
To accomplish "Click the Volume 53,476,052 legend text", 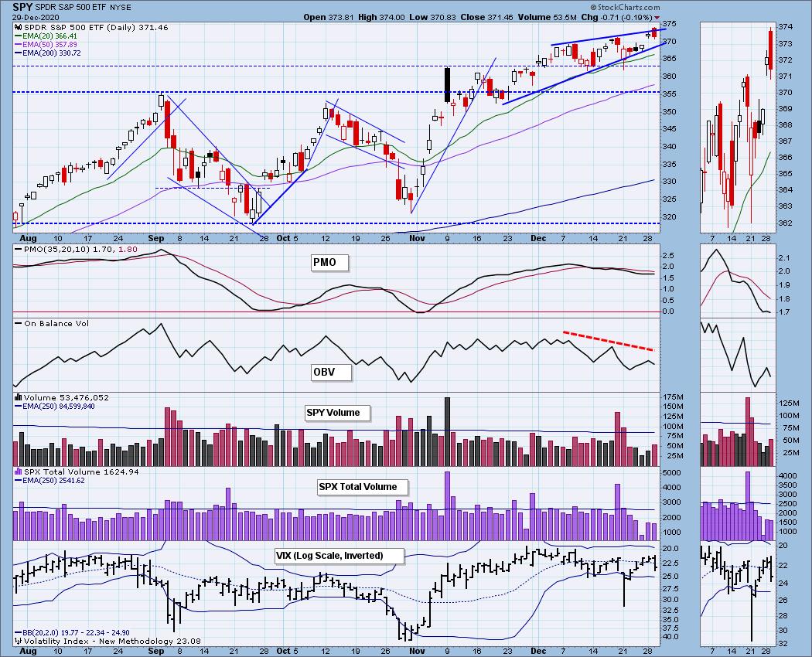I will pyautogui.click(x=62, y=397).
